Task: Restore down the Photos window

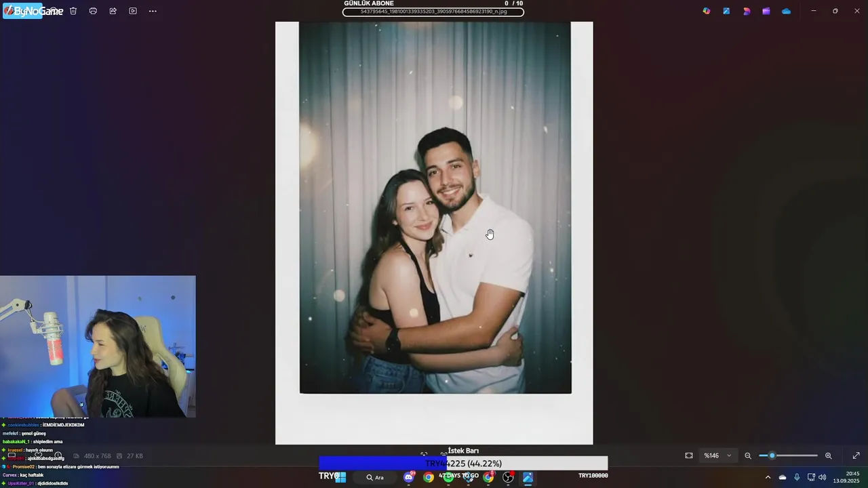Action: 835,11
